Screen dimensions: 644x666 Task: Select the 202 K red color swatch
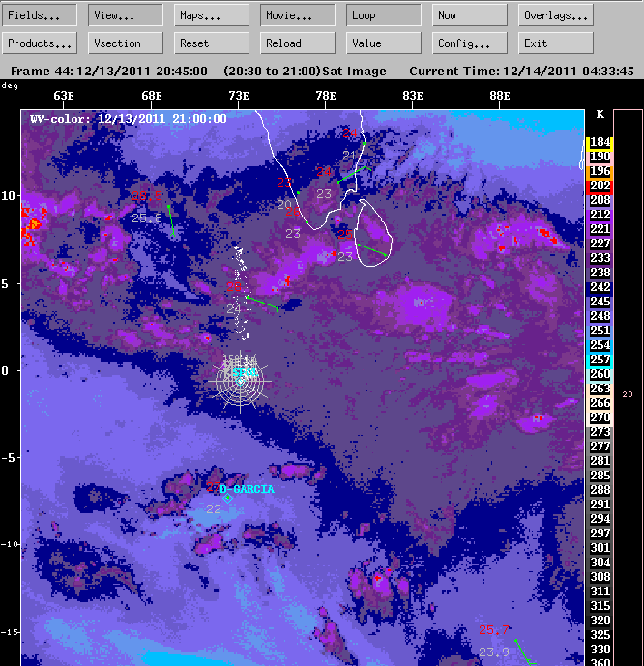[x=600, y=186]
